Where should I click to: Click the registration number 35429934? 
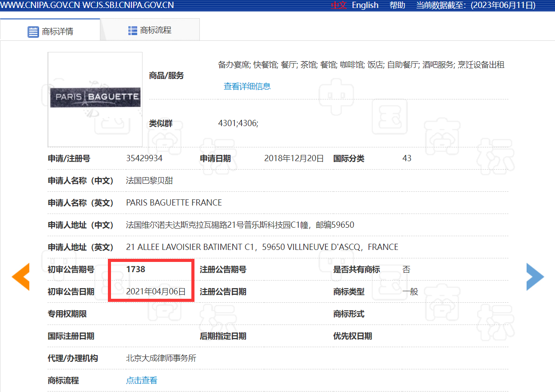point(144,158)
